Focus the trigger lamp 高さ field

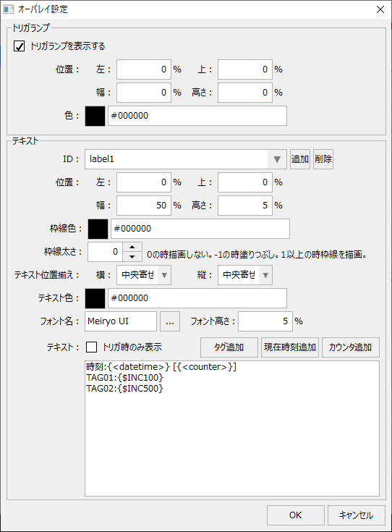point(245,93)
